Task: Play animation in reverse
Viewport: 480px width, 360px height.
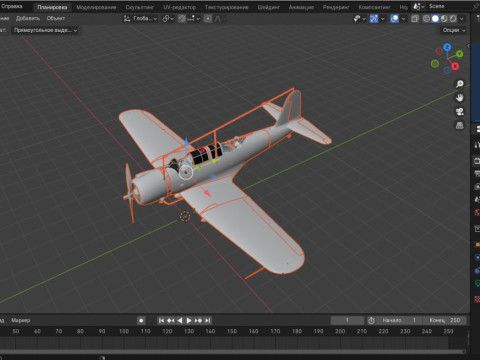Action: (x=180, y=320)
